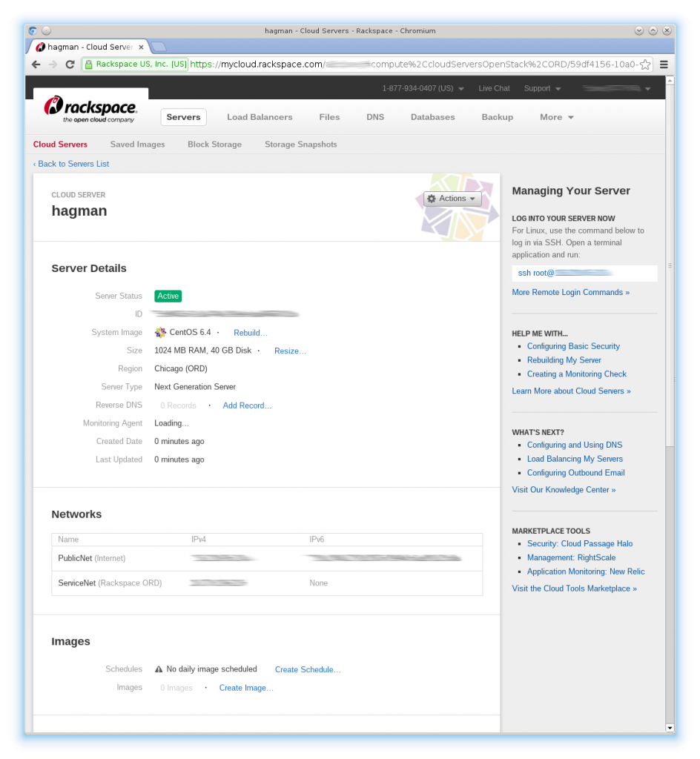700x759 pixels.
Task: Open Configuring and Using DNS link
Action: [x=575, y=445]
